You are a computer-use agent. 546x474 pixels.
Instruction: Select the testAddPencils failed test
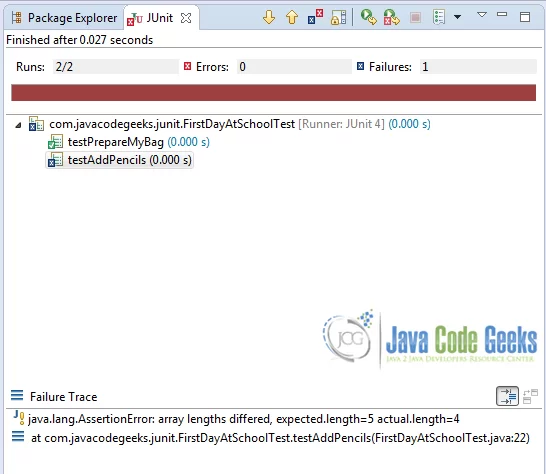120,160
